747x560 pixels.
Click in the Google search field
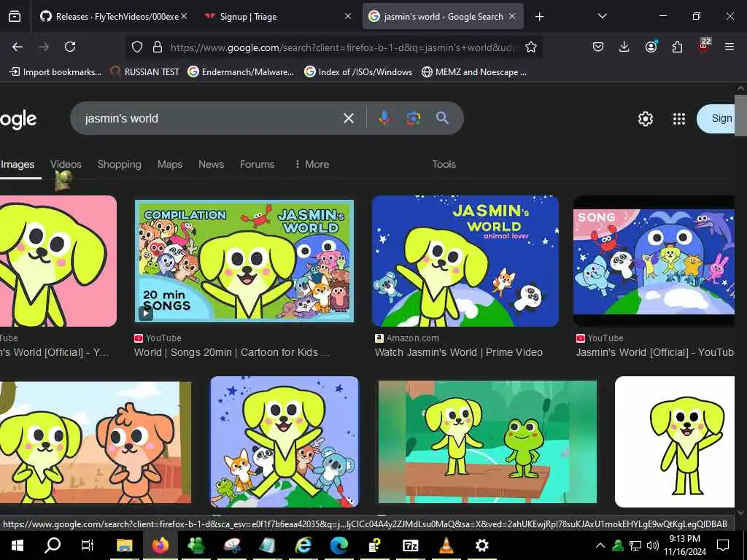(x=209, y=118)
